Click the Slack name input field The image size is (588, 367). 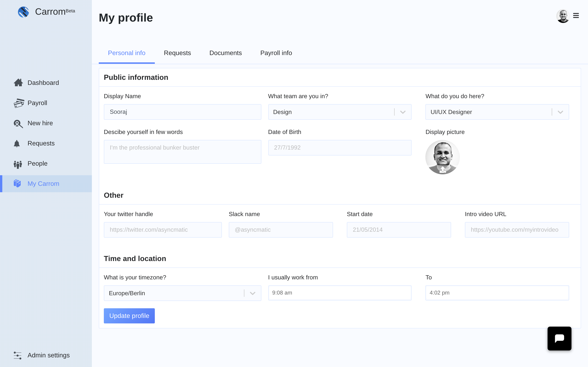pos(281,230)
